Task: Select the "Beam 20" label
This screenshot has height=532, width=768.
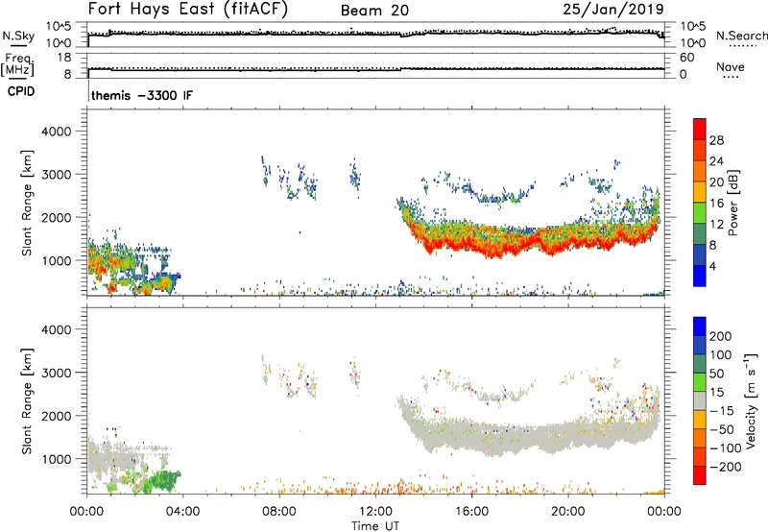Action: click(374, 11)
